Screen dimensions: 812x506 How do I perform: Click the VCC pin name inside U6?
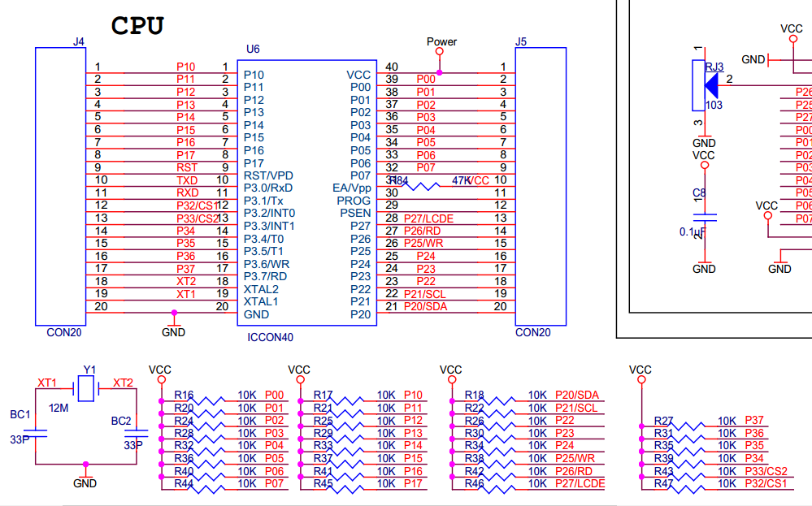358,75
